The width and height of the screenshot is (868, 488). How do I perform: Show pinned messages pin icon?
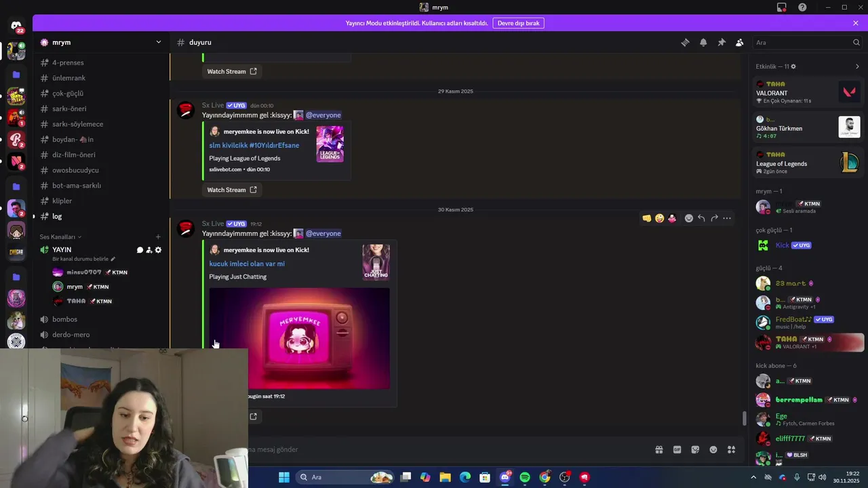pos(722,42)
